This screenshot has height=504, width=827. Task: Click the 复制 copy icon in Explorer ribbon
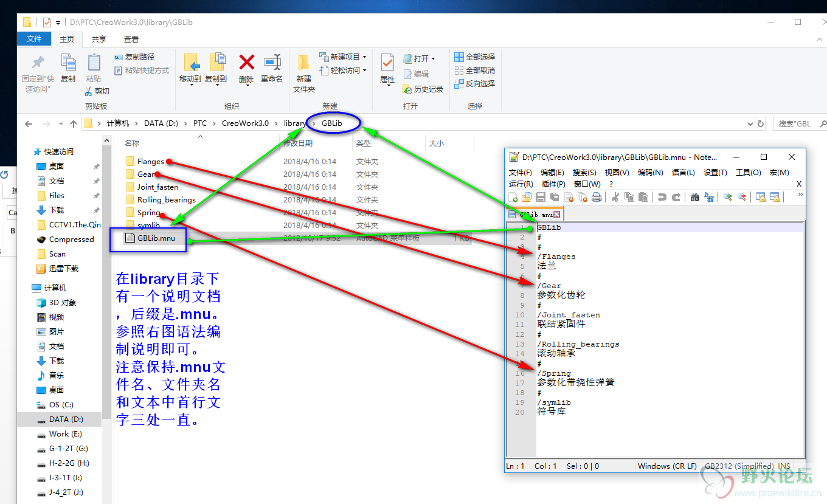[x=68, y=62]
